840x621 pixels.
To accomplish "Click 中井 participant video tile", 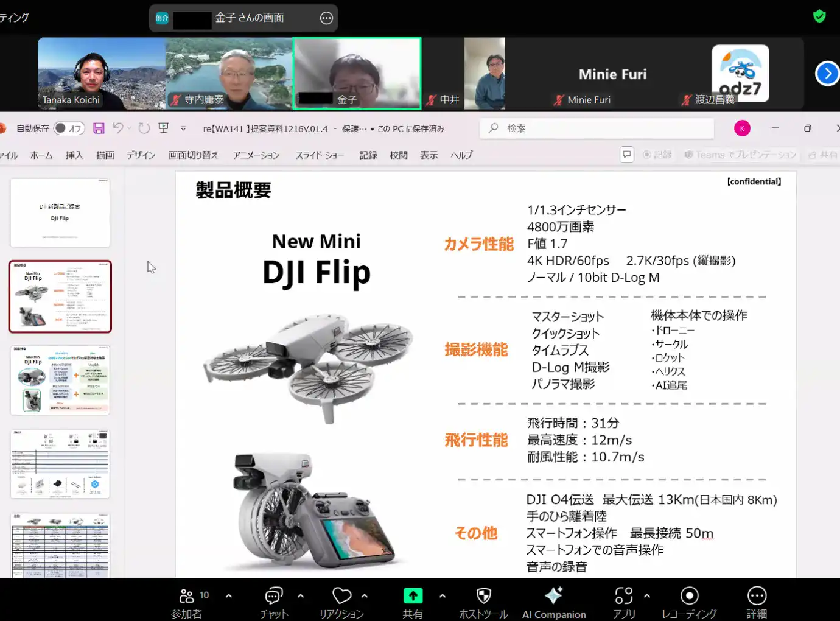I will point(464,74).
